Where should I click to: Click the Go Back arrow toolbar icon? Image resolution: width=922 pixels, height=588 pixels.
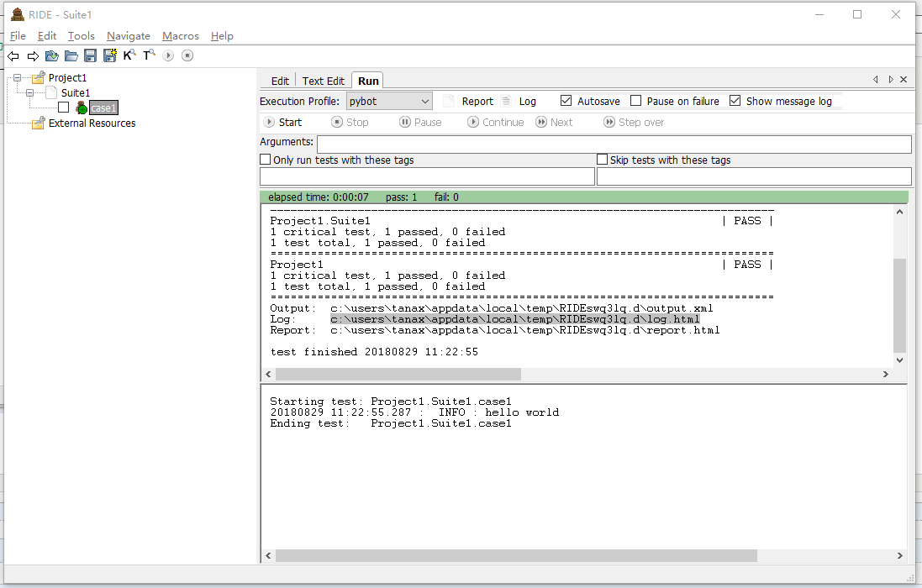click(x=13, y=55)
